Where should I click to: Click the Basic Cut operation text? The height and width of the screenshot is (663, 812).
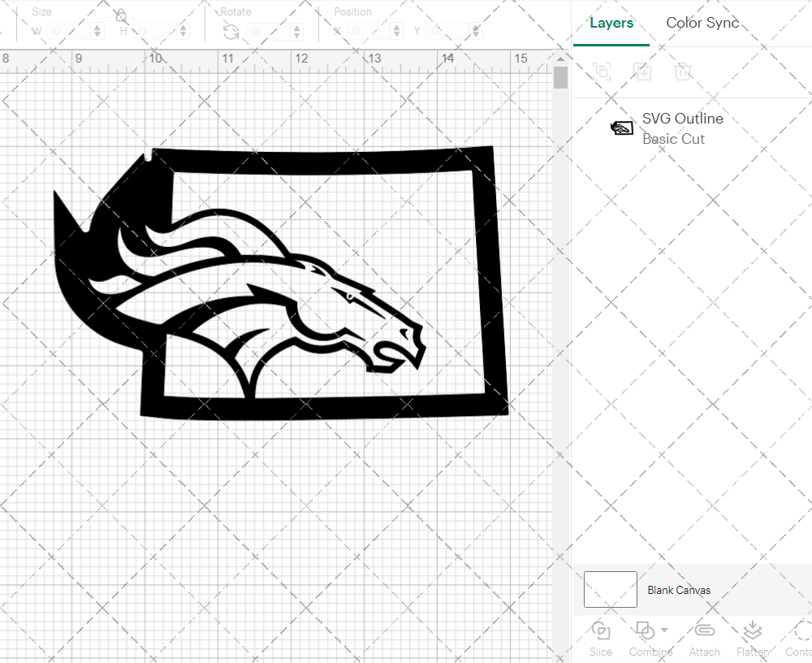tap(673, 139)
